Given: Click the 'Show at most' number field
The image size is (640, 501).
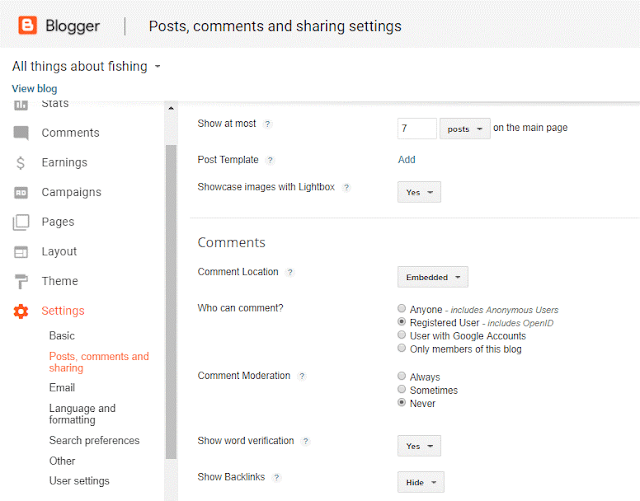Looking at the screenshot, I should click(x=416, y=128).
